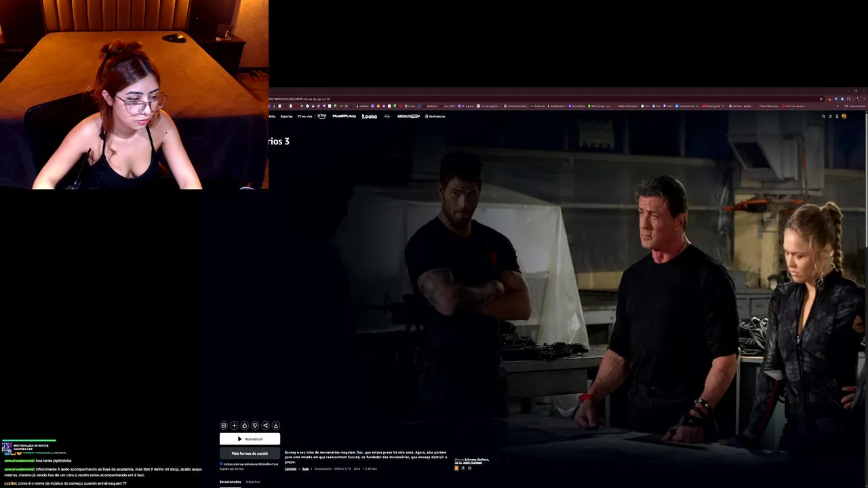Open the Adrenalina Pura+ channel logo
Screen dimensions: 868x488
(x=408, y=117)
